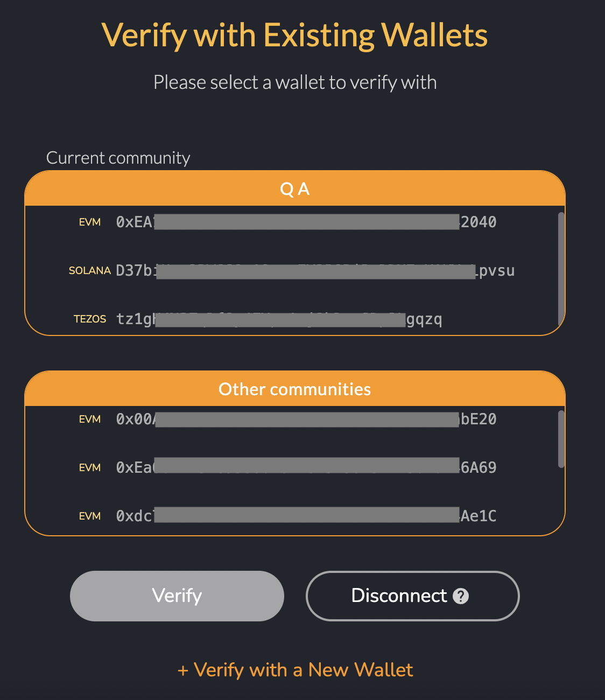605x700 pixels.
Task: Click the TEZOS chain label
Action: [90, 319]
